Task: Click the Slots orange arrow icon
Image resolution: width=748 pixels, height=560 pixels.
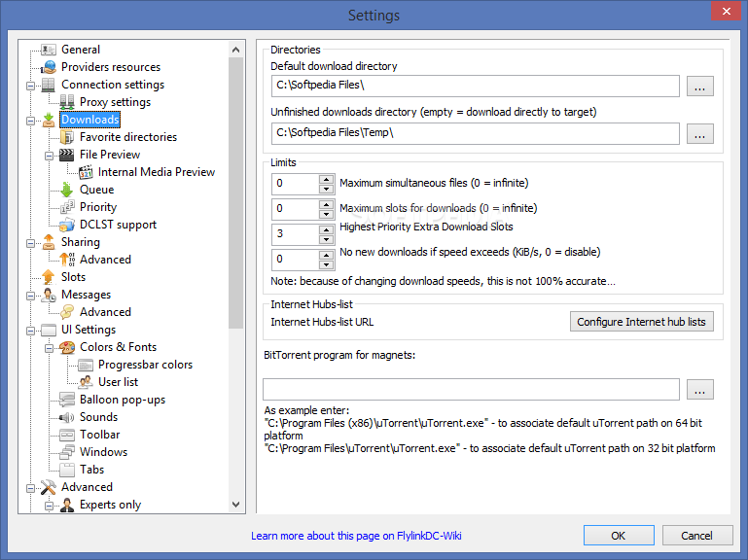Action: 49,277
